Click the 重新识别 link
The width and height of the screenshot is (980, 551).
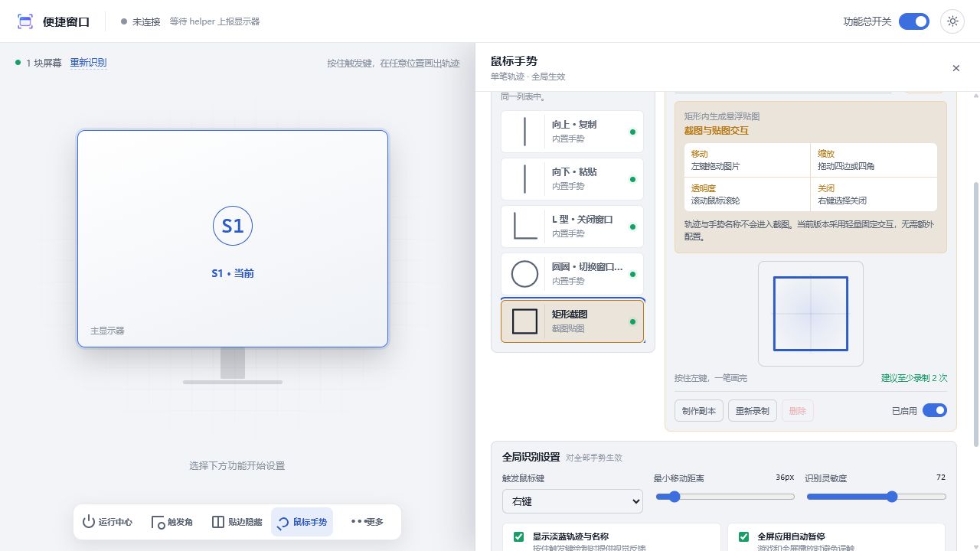88,63
